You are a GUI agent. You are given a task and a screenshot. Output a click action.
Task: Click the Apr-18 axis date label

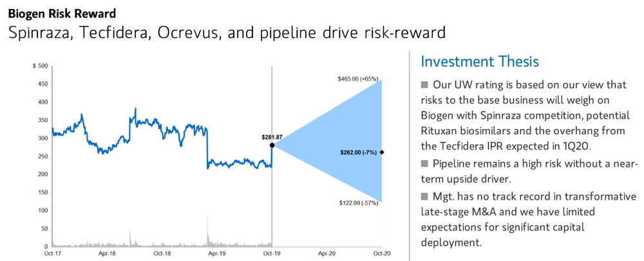(x=106, y=253)
